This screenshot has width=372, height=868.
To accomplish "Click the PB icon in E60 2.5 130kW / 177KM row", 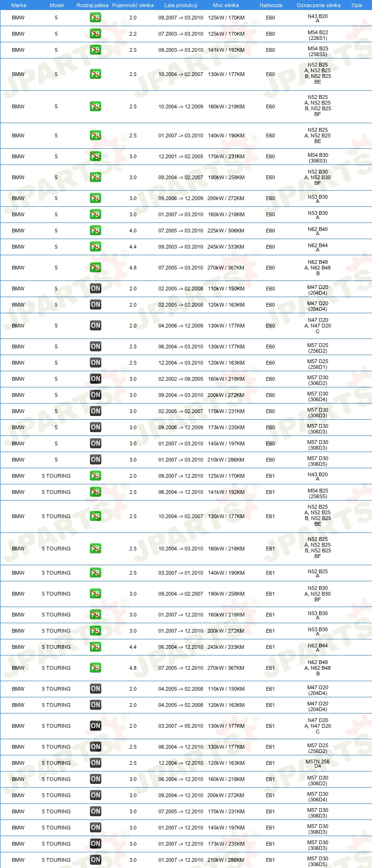I will pos(96,74).
